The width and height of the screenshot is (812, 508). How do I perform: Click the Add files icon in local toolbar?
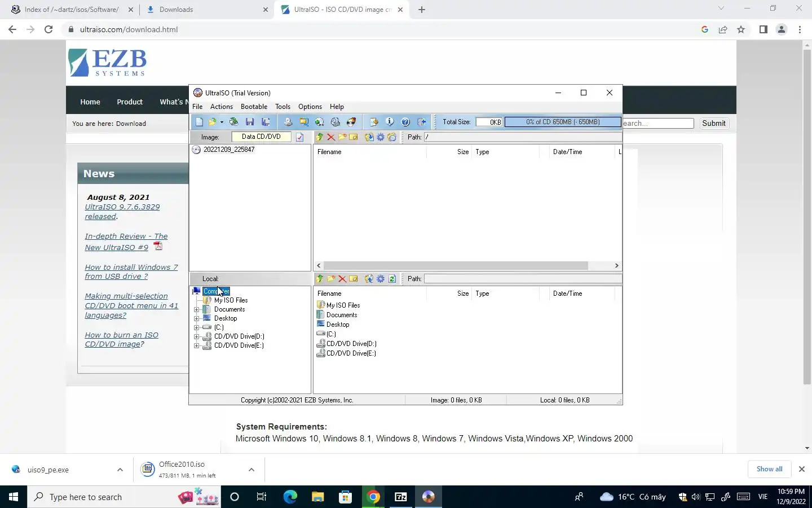[369, 279]
